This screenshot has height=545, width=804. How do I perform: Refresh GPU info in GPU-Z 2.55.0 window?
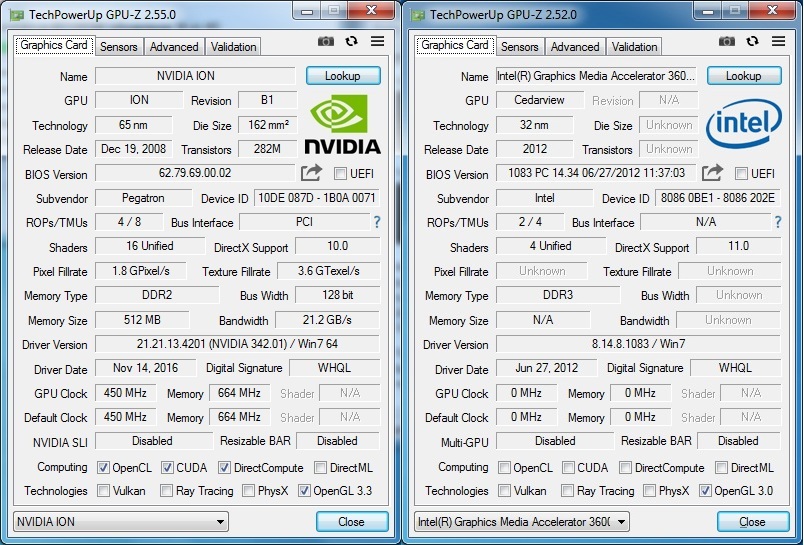(x=351, y=42)
